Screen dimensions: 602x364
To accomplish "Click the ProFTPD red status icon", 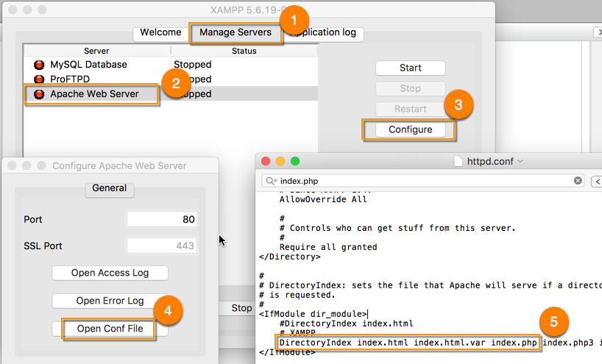I will pos(39,79).
